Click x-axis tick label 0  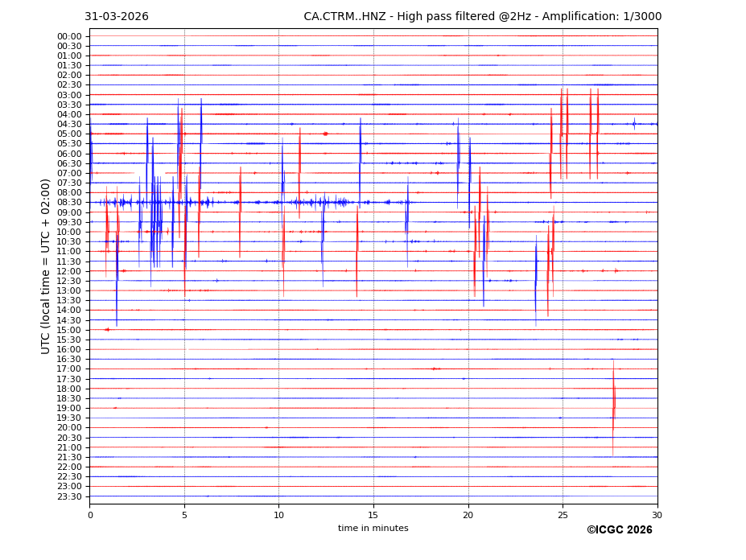[x=90, y=515]
